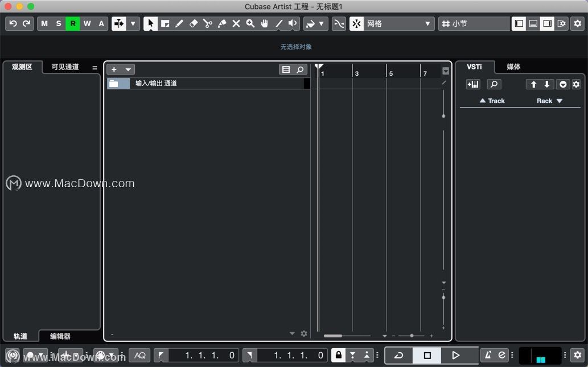Click the Add Track plus button

pyautogui.click(x=114, y=69)
